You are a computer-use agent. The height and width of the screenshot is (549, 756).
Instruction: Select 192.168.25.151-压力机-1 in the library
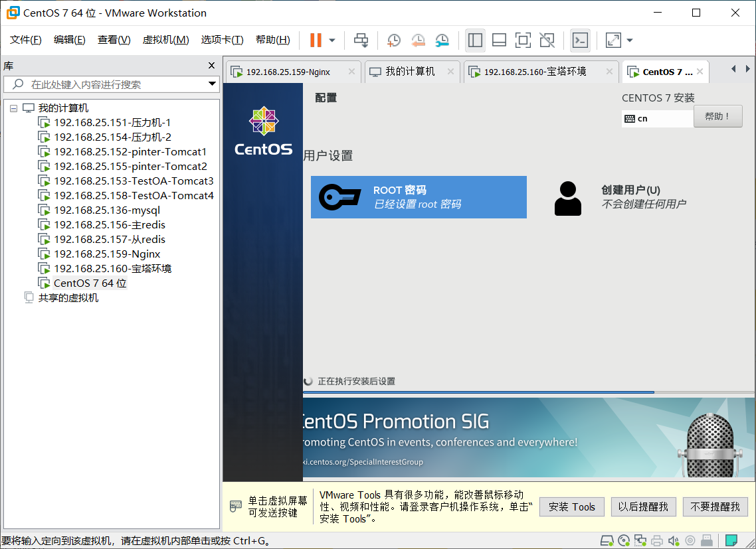(x=112, y=123)
